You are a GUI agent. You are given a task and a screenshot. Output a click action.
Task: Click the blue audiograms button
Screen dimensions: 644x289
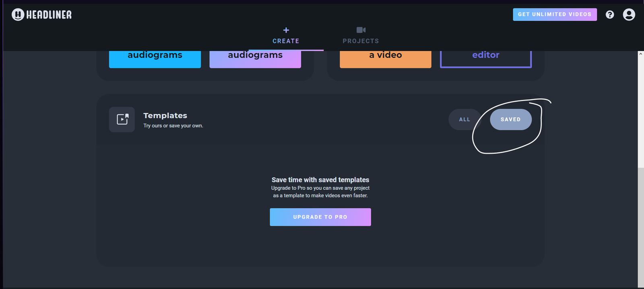[155, 58]
